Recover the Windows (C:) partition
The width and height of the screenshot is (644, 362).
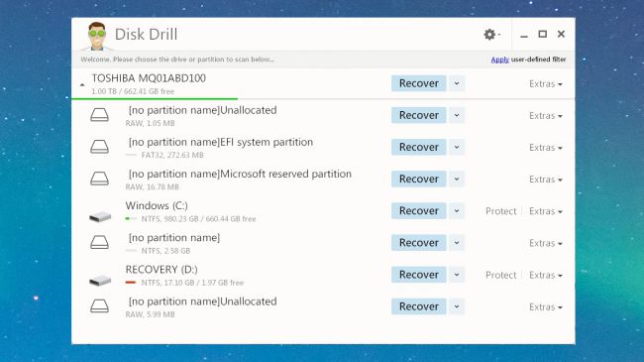click(x=418, y=211)
